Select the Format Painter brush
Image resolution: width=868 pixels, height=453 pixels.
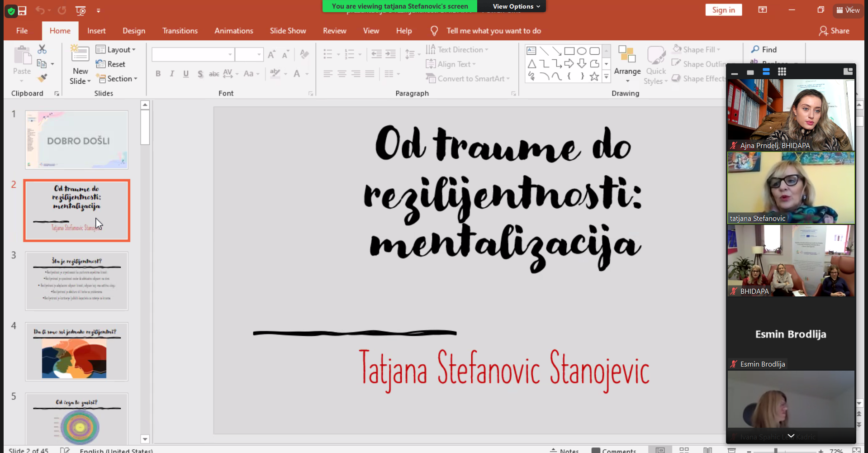click(x=42, y=78)
